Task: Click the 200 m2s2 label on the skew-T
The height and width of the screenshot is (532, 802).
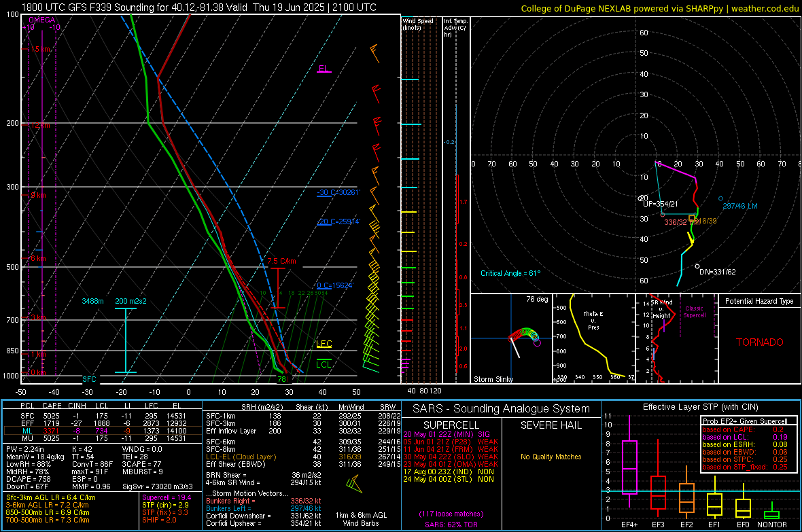Action: (x=131, y=301)
